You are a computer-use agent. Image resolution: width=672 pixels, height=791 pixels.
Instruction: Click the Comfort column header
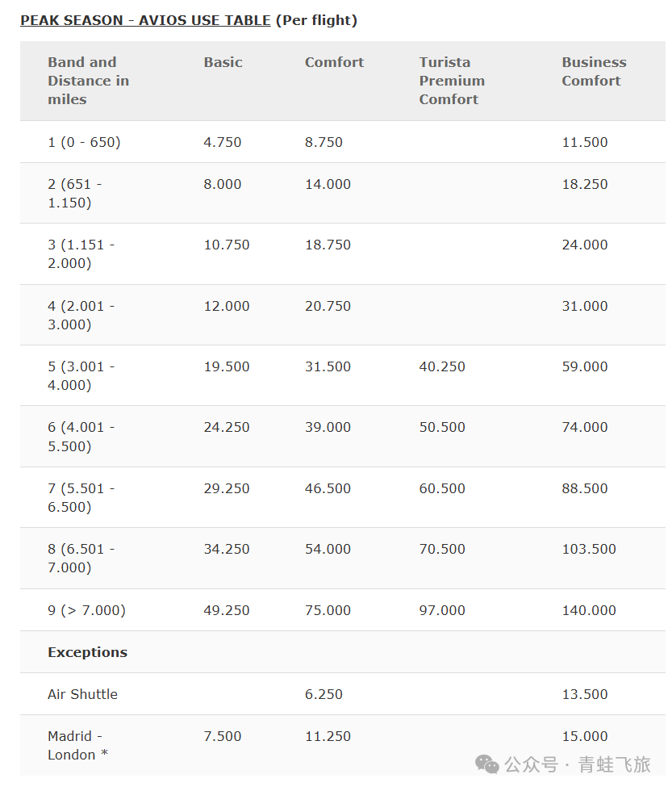[334, 62]
